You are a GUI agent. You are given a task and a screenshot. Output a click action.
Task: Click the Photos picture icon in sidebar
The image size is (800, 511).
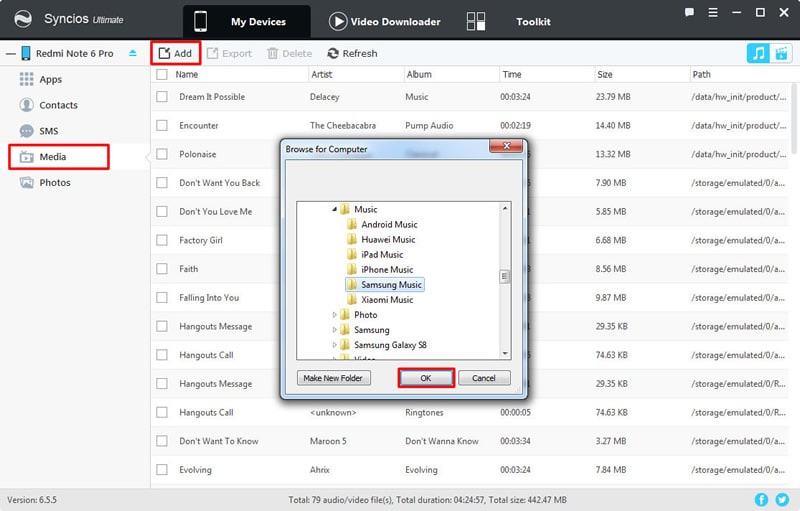26,182
